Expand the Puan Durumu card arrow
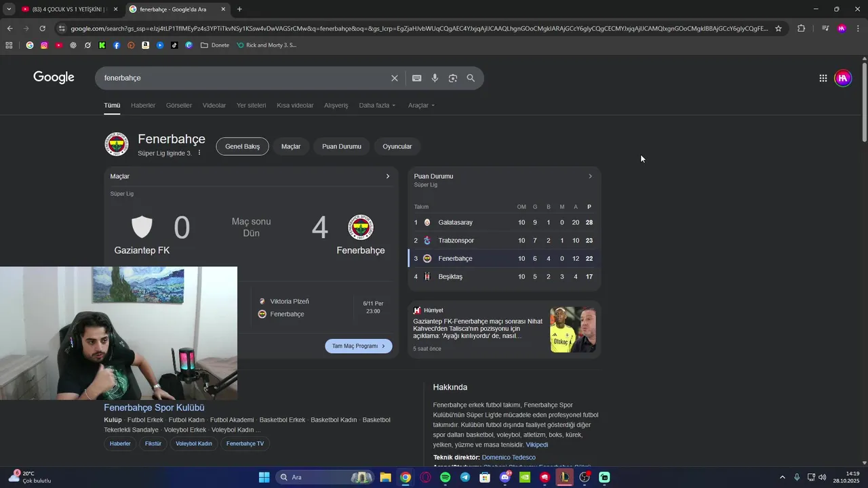 [x=590, y=176]
